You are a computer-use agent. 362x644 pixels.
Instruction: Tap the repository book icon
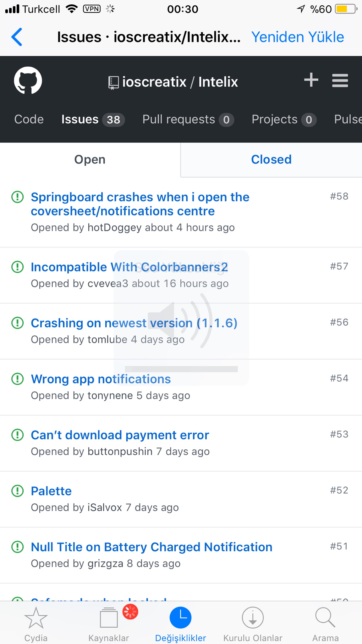click(x=113, y=82)
